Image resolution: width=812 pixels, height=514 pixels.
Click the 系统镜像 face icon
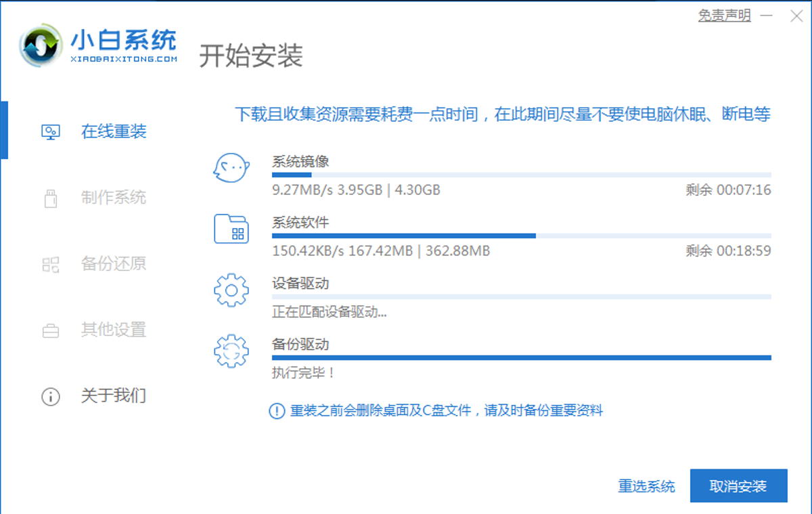tap(231, 168)
